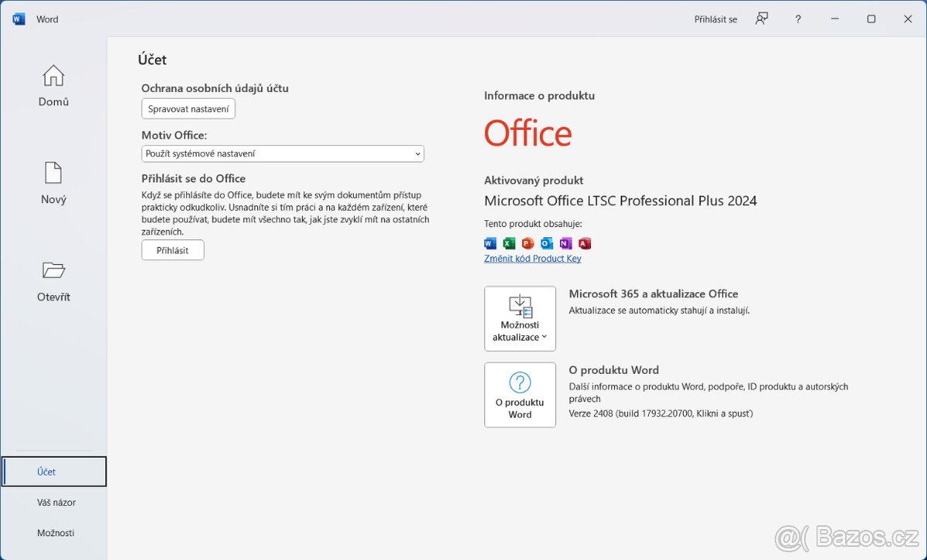Click the Word logo icon in title bar
This screenshot has width=927, height=560.
click(x=19, y=19)
